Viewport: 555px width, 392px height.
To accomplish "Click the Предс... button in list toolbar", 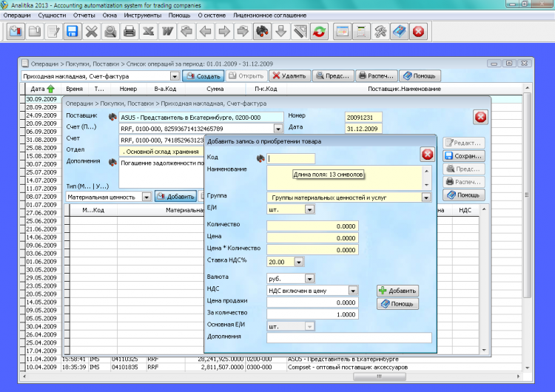I will tap(333, 76).
